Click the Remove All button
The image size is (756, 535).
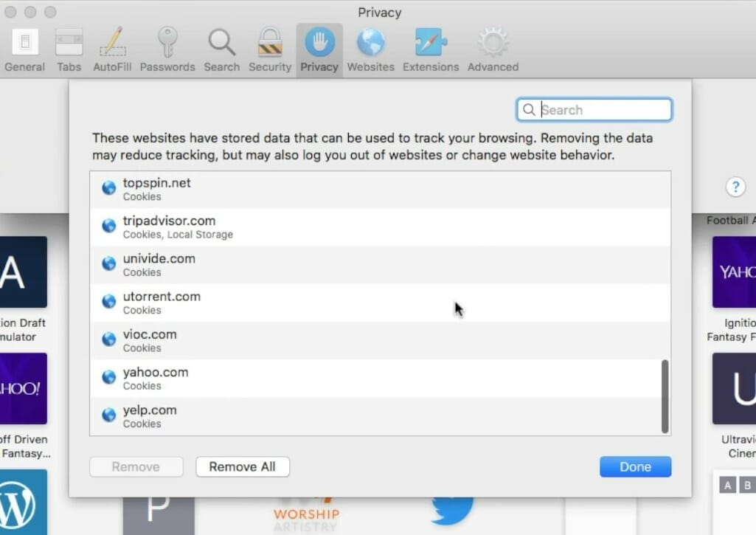pos(243,466)
